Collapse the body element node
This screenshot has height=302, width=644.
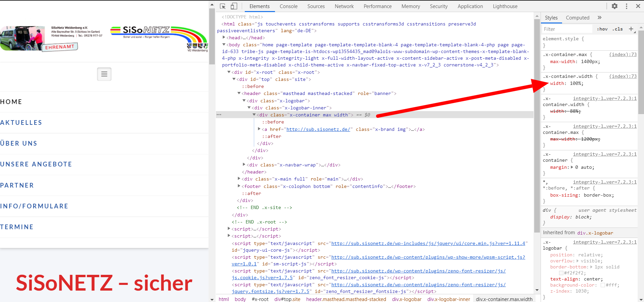(224, 45)
